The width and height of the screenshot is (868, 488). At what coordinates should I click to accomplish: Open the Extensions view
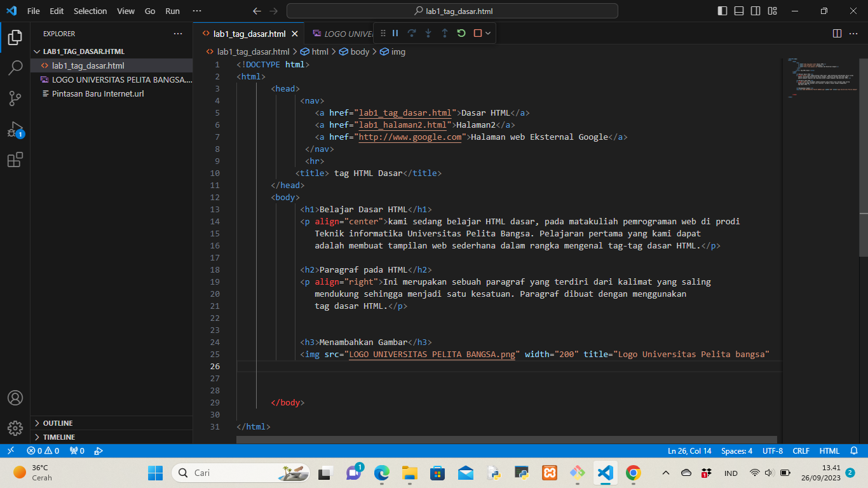[15, 159]
